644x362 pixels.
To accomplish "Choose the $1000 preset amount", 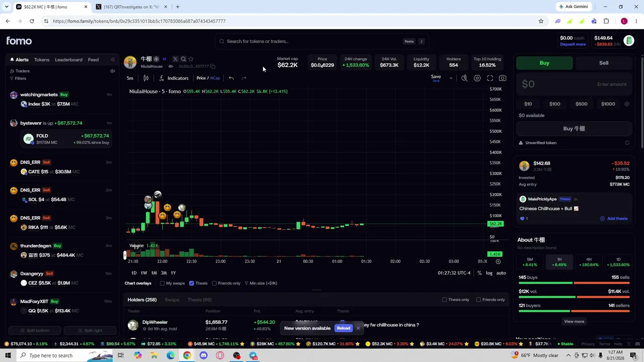I will click(x=608, y=104).
